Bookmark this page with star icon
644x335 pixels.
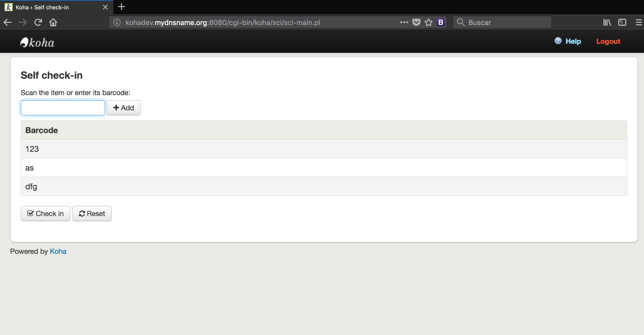coord(429,23)
